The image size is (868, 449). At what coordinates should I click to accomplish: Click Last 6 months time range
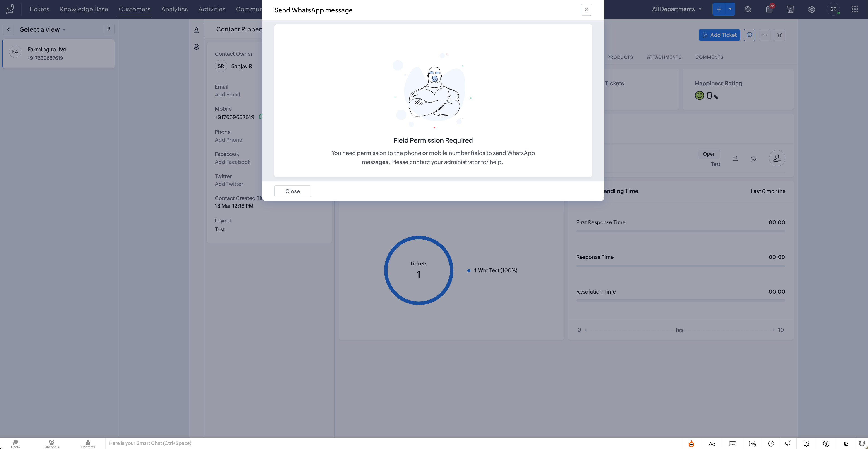pos(767,191)
